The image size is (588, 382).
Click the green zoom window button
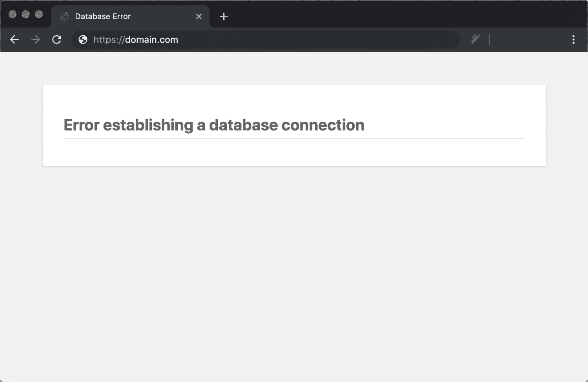tap(38, 14)
